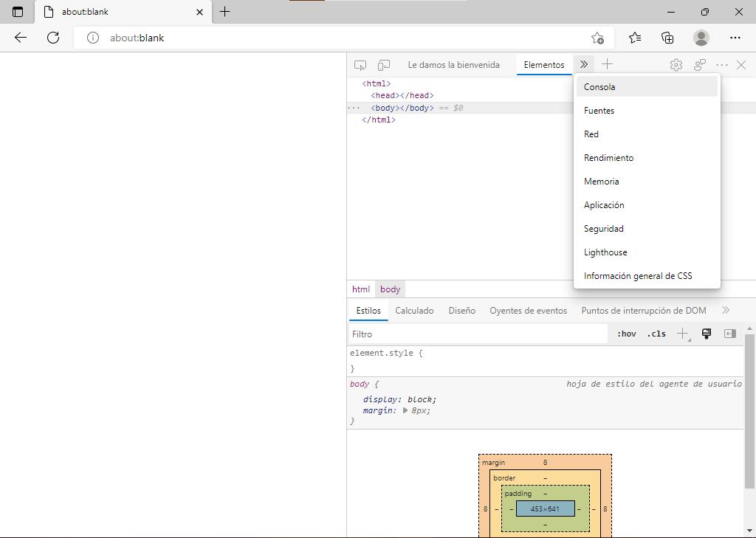Open the Collections icon

coord(667,38)
